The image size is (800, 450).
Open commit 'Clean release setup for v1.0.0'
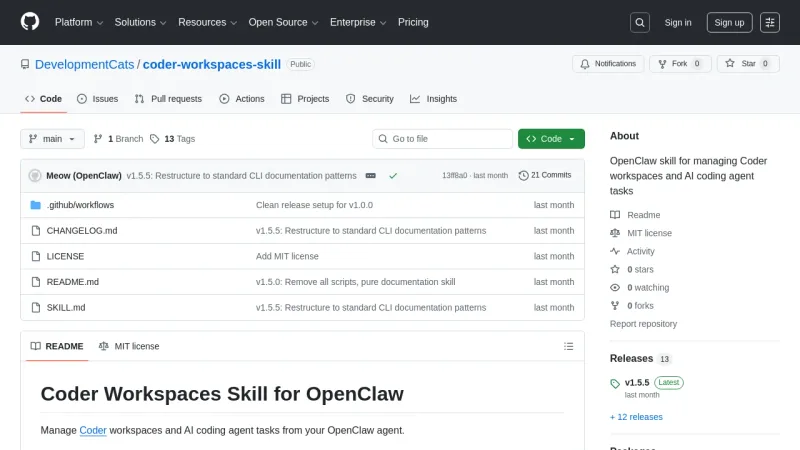tap(314, 205)
